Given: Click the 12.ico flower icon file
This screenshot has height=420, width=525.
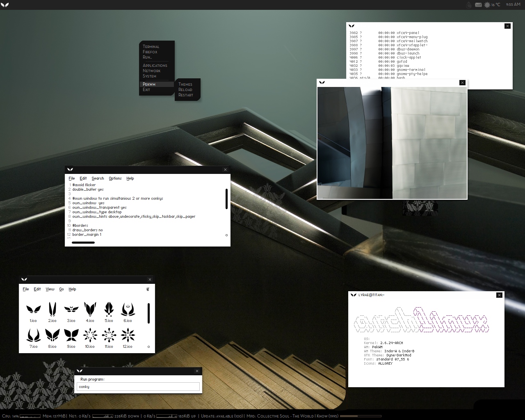Looking at the screenshot, I should coord(128,338).
